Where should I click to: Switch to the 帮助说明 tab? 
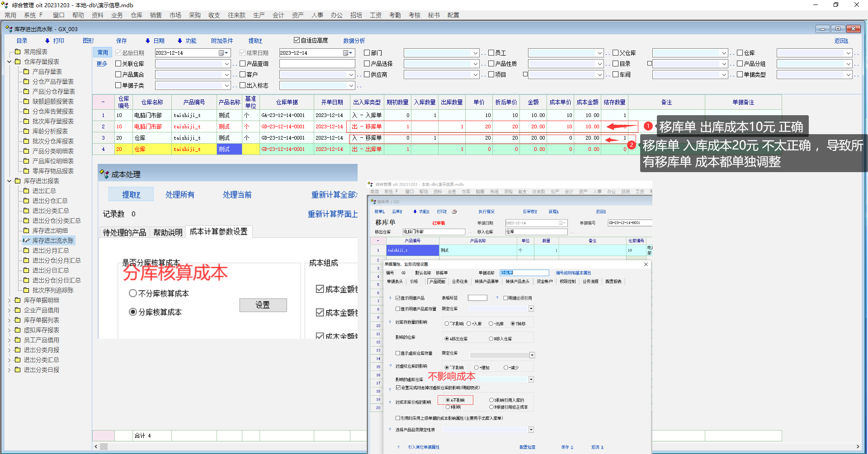[x=168, y=232]
